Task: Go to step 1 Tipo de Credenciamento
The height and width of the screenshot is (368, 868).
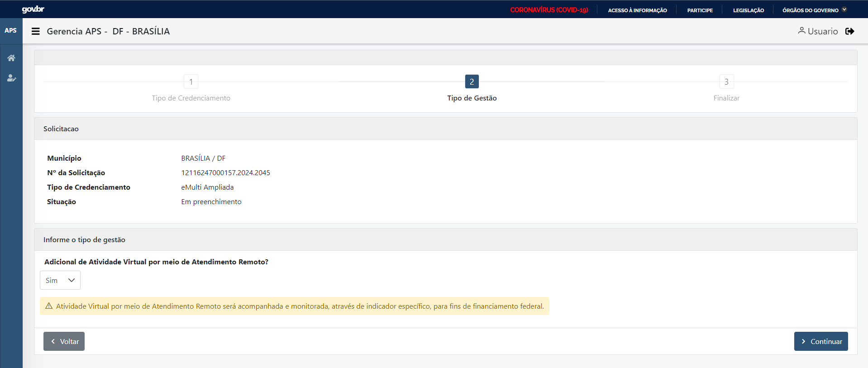Action: point(191,82)
